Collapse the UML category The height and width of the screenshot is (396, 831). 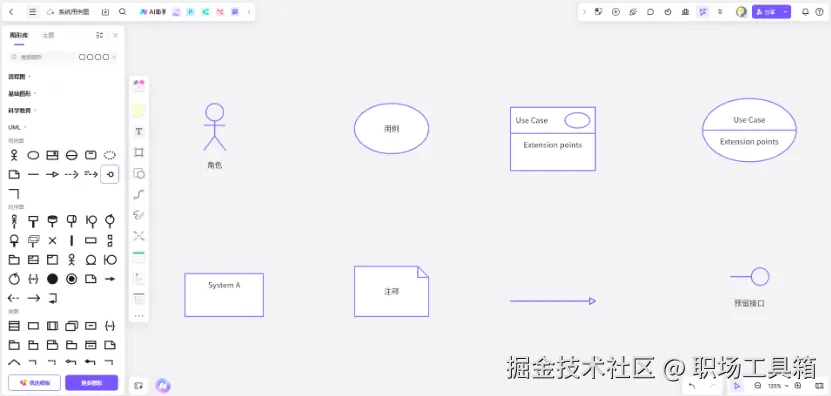pos(17,127)
